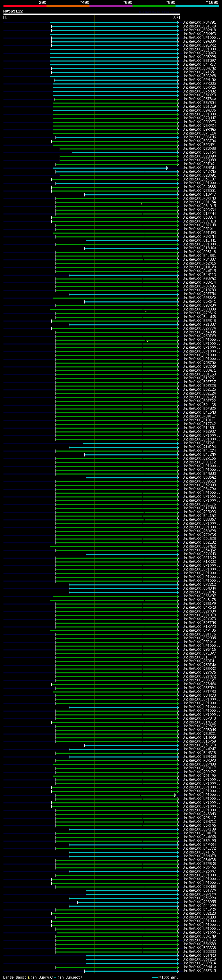Select hit label UniRef100_Q26551

[199, 191]
